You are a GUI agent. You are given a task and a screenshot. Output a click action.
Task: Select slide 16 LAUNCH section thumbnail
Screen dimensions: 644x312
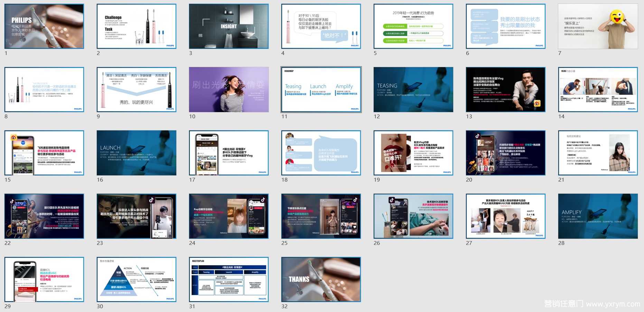tap(137, 153)
